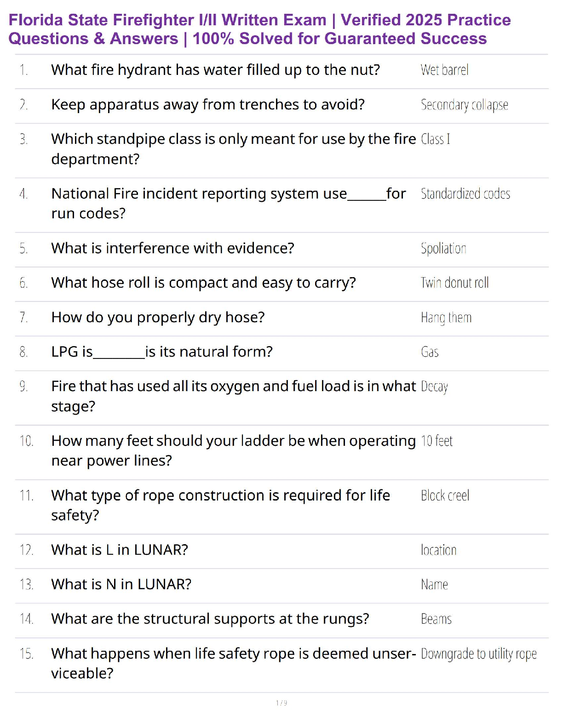Click the question about wet barrel hydrant
Image resolution: width=563 pixels, height=728 pixels.
pos(215,70)
